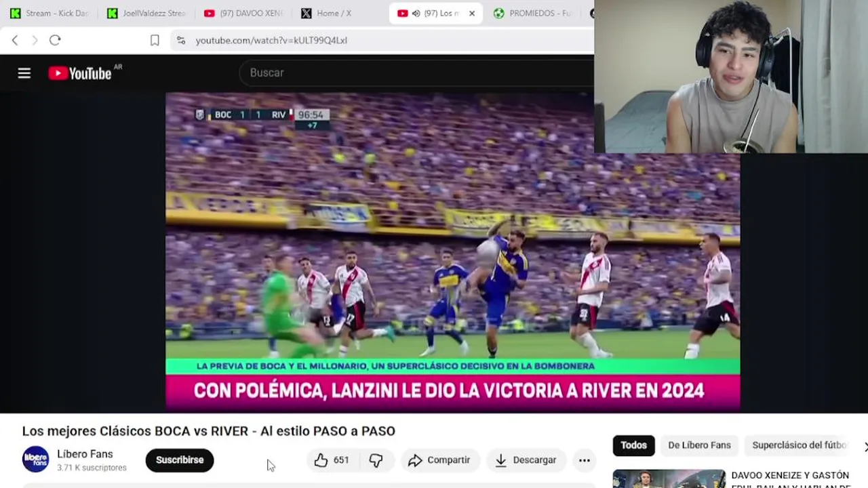Screen dimensions: 868x488
Task: Bookmark this page using the bookmark icon
Action: [x=155, y=40]
